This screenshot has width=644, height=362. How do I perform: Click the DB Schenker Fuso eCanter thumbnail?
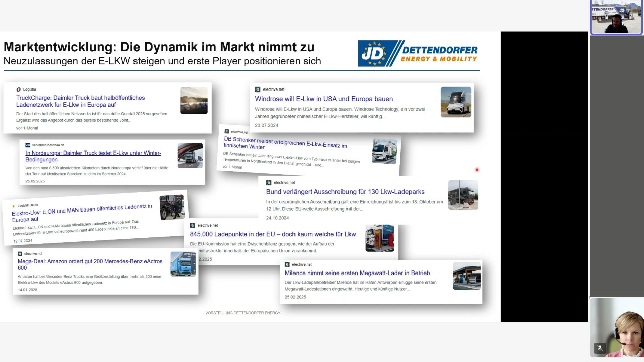(384, 151)
